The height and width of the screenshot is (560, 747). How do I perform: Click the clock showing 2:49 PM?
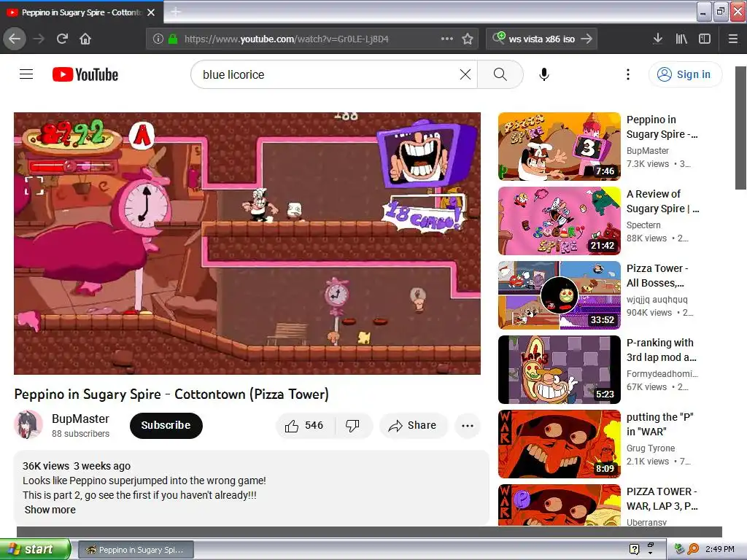pos(720,549)
